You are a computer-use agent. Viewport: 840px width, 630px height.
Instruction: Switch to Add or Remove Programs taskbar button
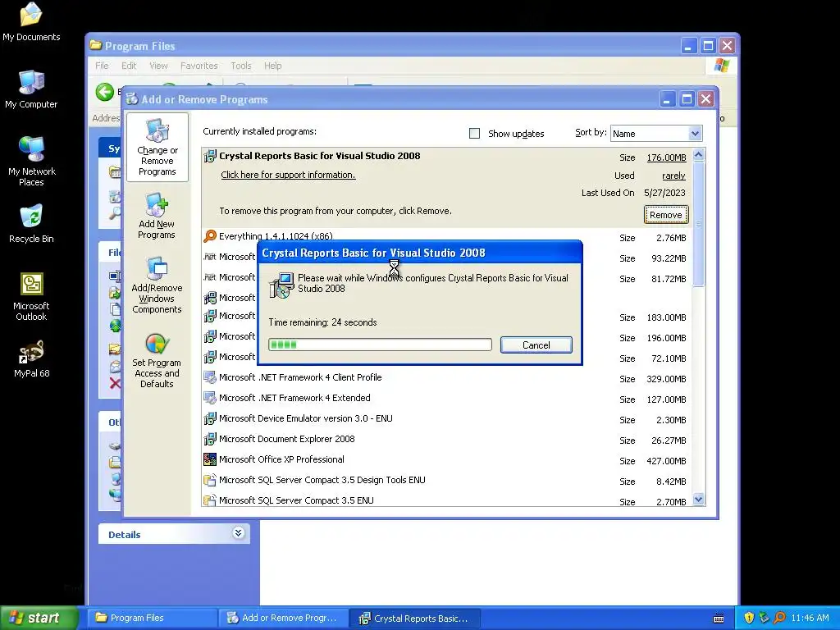(x=284, y=618)
